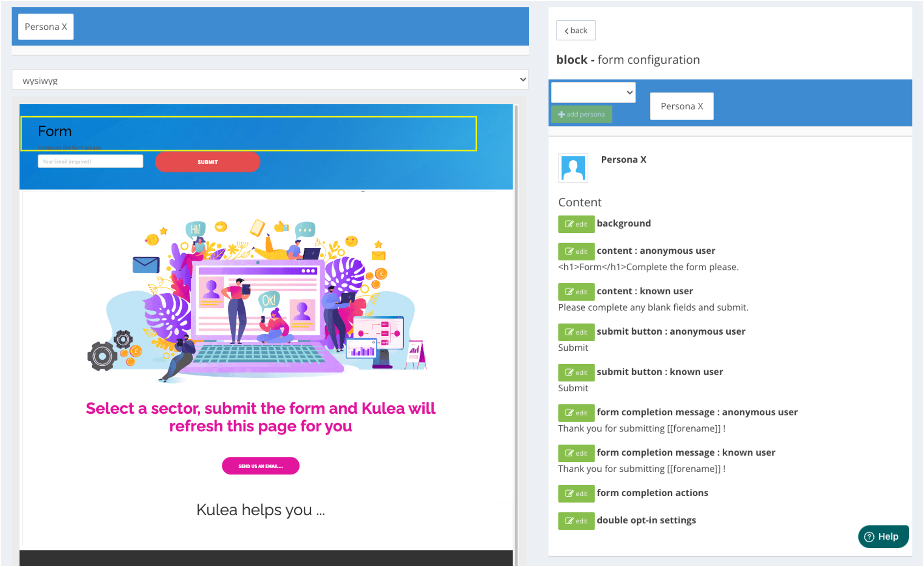Click the Persona X avatar icon

point(573,168)
